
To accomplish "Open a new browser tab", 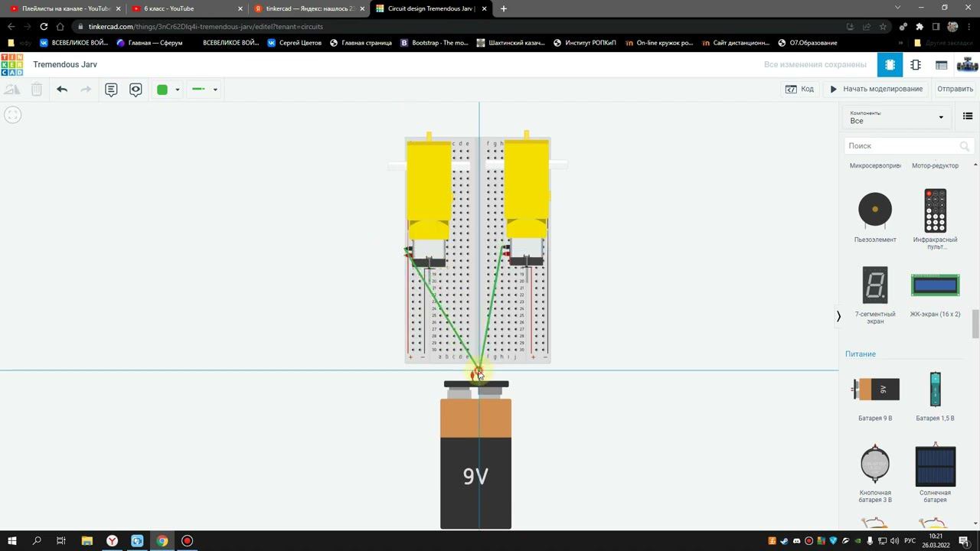I will point(503,8).
